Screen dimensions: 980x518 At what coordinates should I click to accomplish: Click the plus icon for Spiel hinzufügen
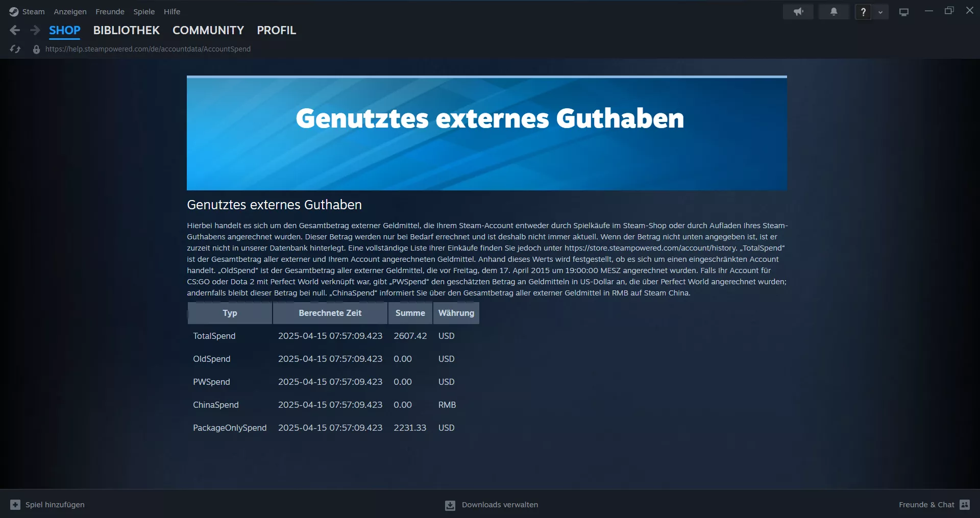[x=15, y=504]
